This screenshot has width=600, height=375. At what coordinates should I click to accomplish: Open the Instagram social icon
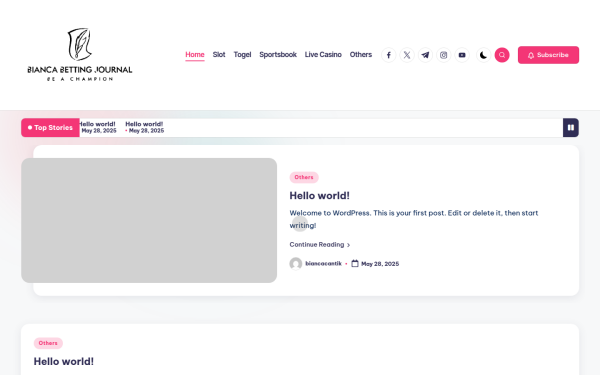pyautogui.click(x=443, y=55)
